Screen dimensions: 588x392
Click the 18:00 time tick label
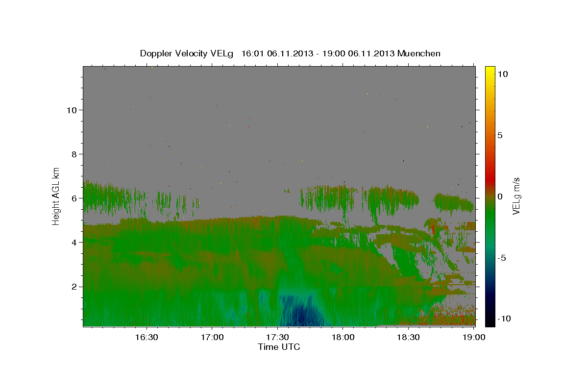(x=343, y=337)
